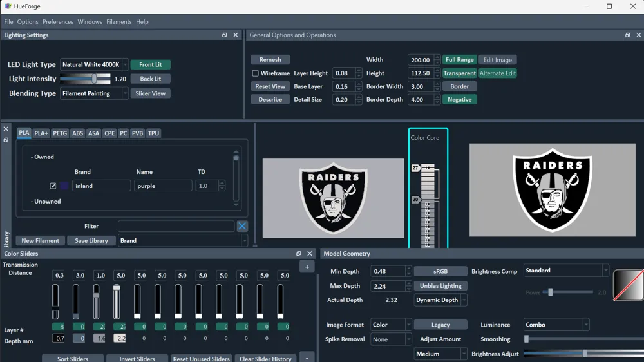Toggle Slicer View
Image resolution: width=644 pixels, height=362 pixels.
[150, 93]
